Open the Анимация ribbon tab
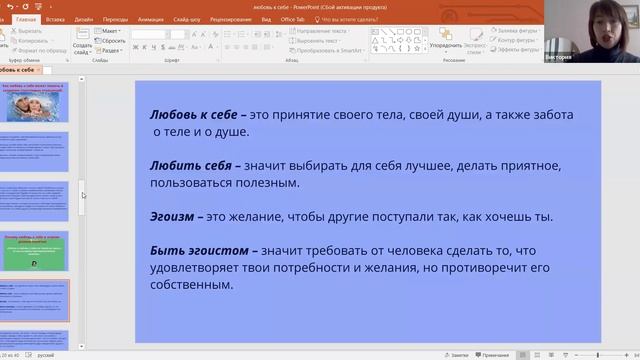The width and height of the screenshot is (640, 360). (x=151, y=19)
